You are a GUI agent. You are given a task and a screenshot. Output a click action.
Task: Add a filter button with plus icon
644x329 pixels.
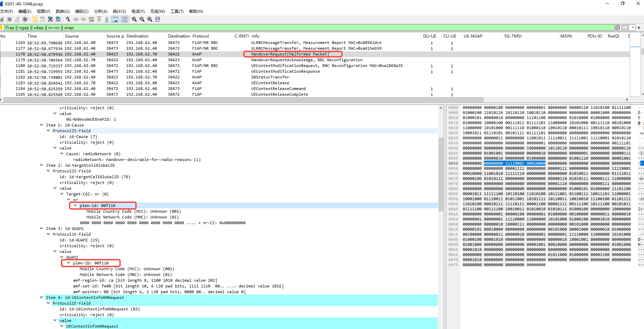tap(639, 28)
